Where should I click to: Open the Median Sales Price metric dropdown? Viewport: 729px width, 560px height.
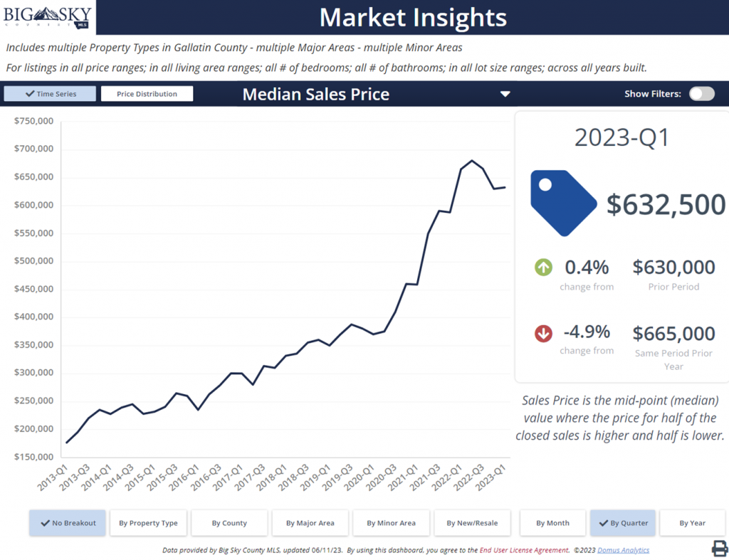[x=505, y=93]
